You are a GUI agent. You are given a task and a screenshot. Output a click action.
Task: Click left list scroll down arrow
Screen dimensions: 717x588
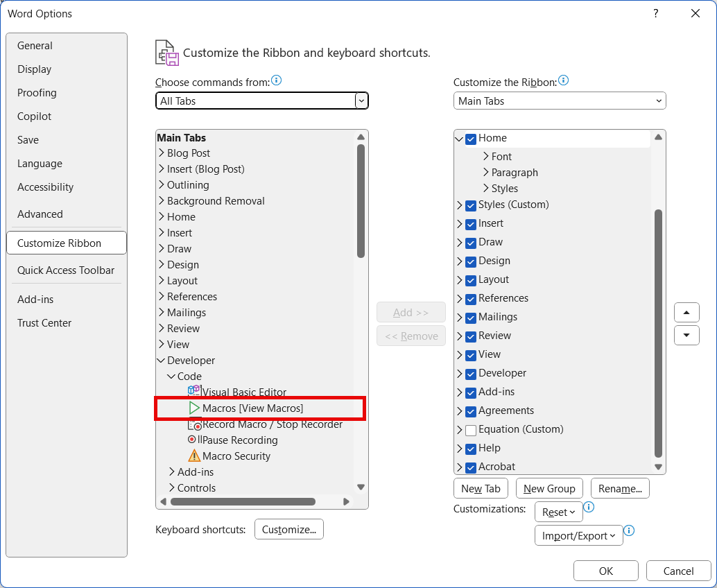361,487
